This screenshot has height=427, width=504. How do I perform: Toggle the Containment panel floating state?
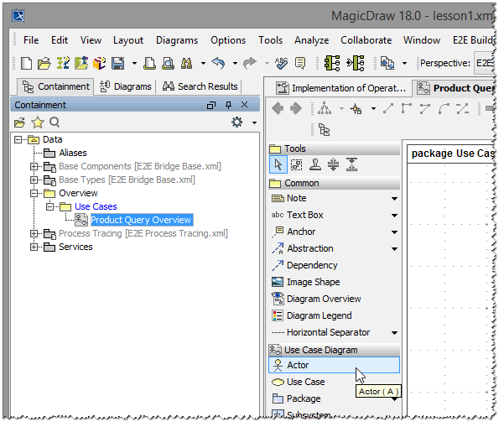(x=211, y=105)
